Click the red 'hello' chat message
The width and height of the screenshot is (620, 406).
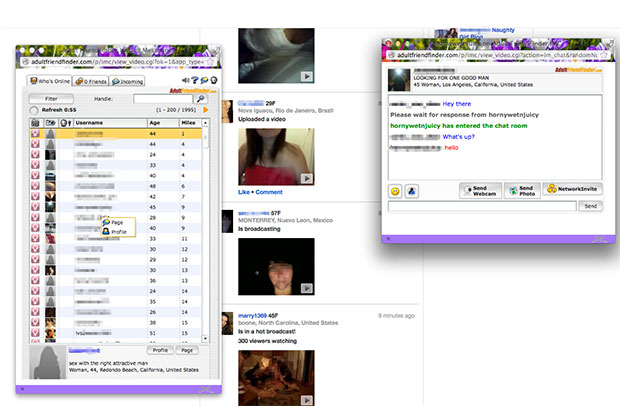click(x=451, y=148)
